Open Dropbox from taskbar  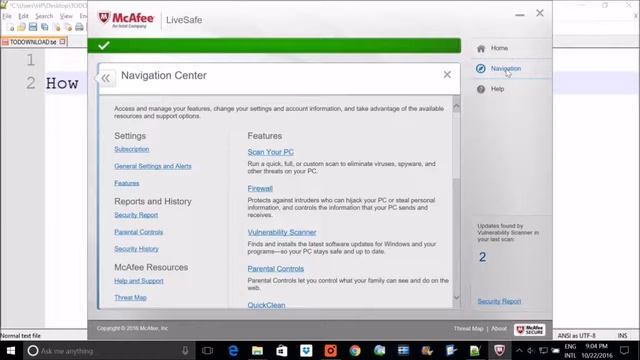[x=306, y=351]
